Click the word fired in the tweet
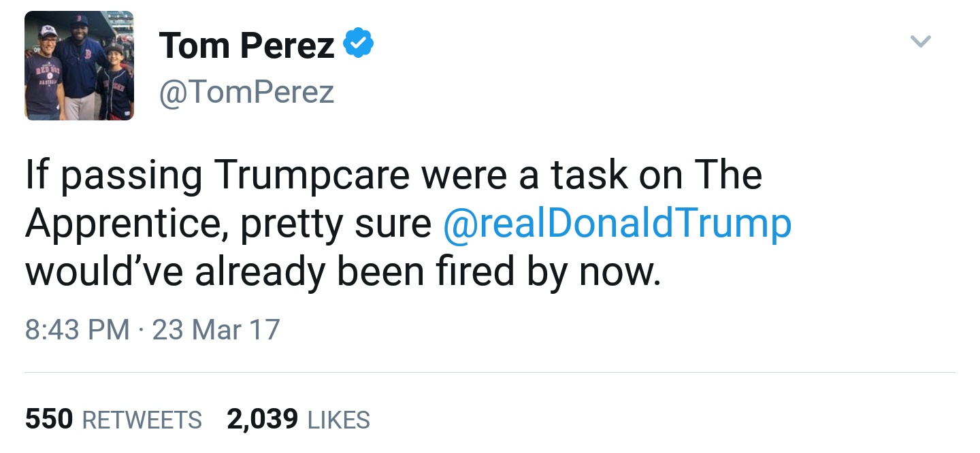 (x=439, y=272)
